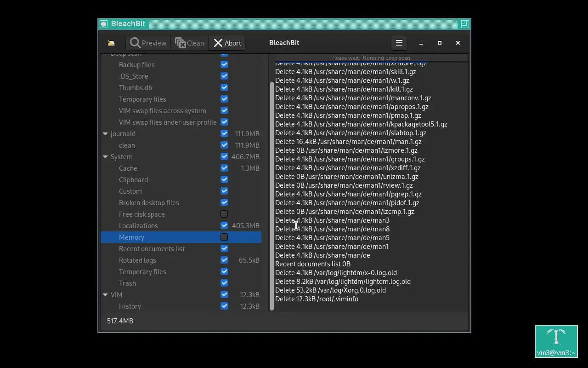
Task: Click Localizations size value 405.3MB
Action: pos(246,225)
